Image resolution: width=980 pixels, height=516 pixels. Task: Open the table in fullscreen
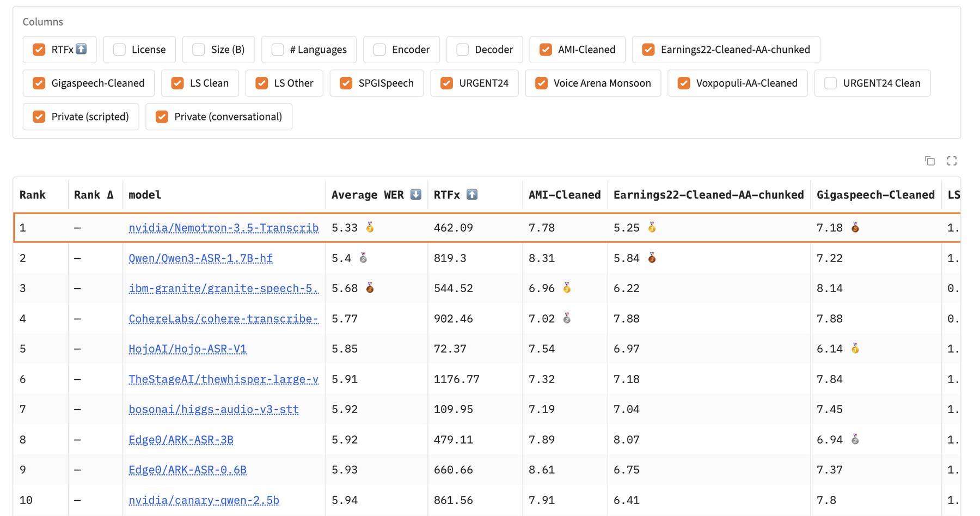[952, 161]
